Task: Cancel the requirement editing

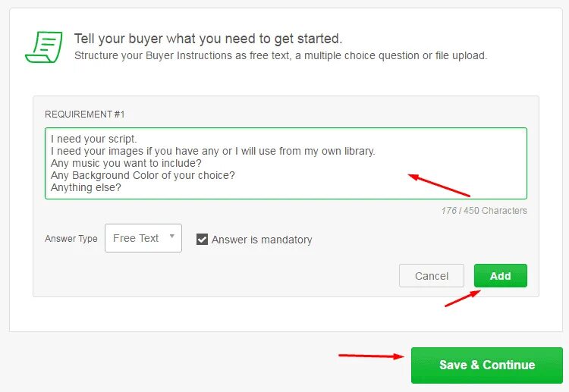Action: pyautogui.click(x=432, y=275)
